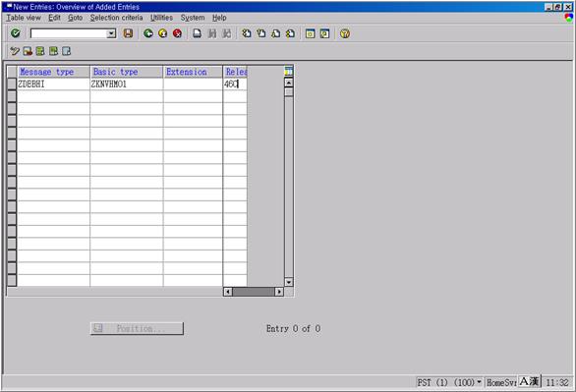
Task: Click the green Back arrow icon
Action: (148, 33)
